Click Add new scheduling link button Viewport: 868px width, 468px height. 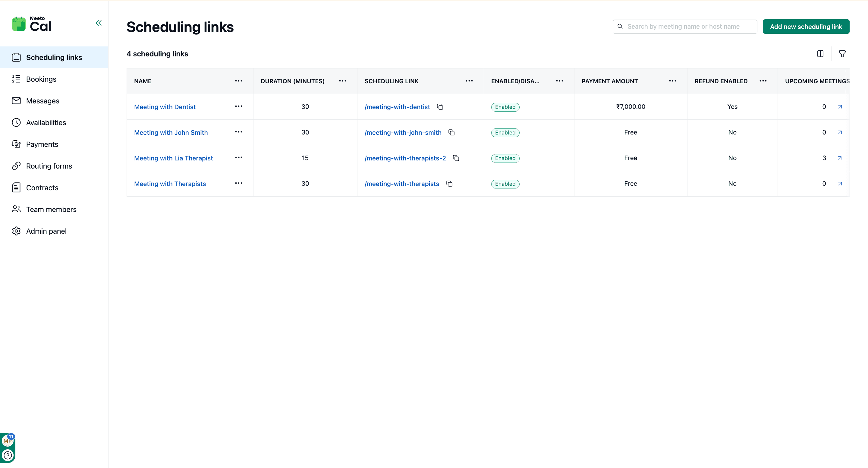click(806, 27)
